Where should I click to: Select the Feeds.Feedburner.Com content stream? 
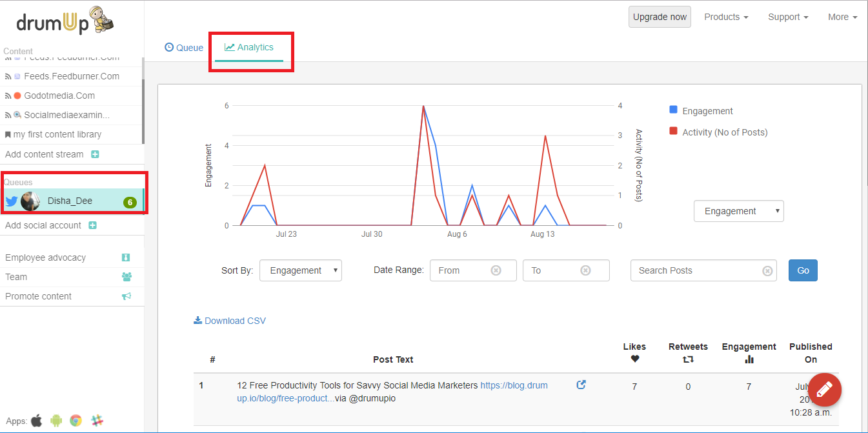(x=71, y=76)
